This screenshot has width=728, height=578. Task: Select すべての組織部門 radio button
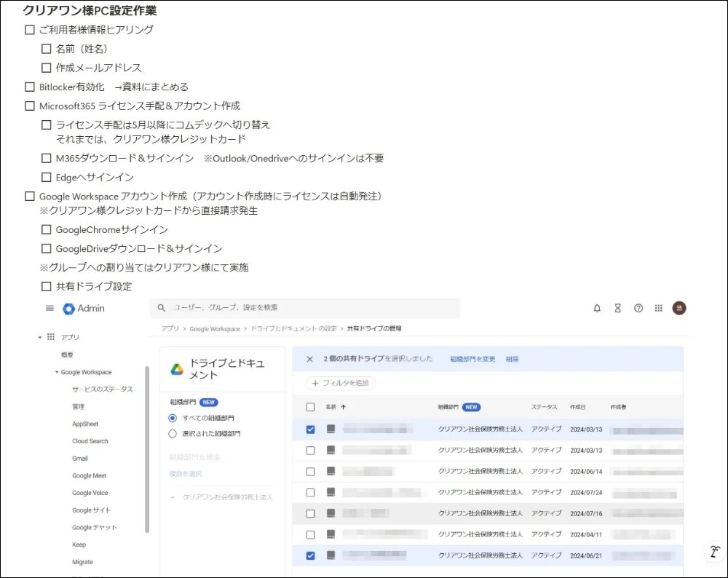tap(173, 419)
